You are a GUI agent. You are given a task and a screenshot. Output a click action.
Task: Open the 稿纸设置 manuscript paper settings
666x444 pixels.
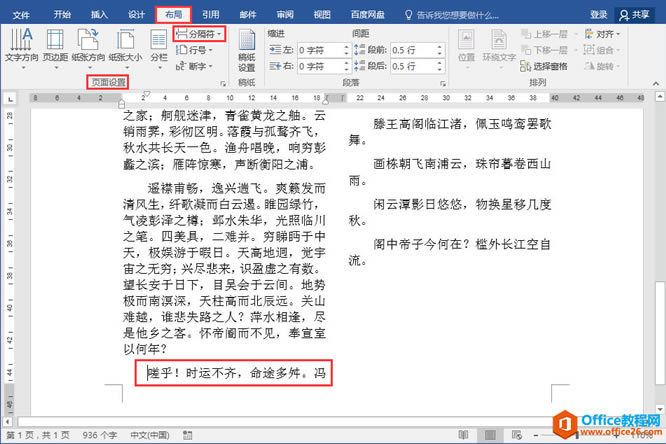click(x=247, y=51)
